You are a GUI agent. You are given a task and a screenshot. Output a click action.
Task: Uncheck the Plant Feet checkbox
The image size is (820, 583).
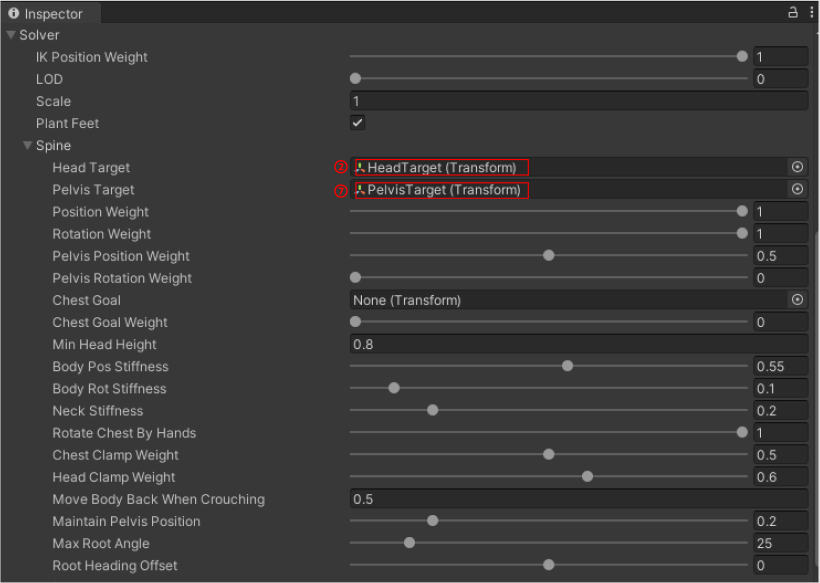[357, 123]
